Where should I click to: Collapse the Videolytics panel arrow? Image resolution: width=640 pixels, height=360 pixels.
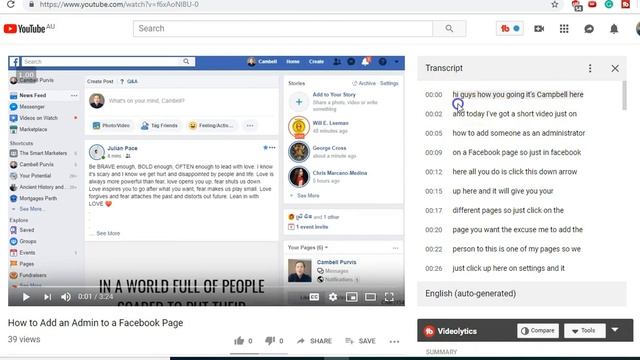615,329
